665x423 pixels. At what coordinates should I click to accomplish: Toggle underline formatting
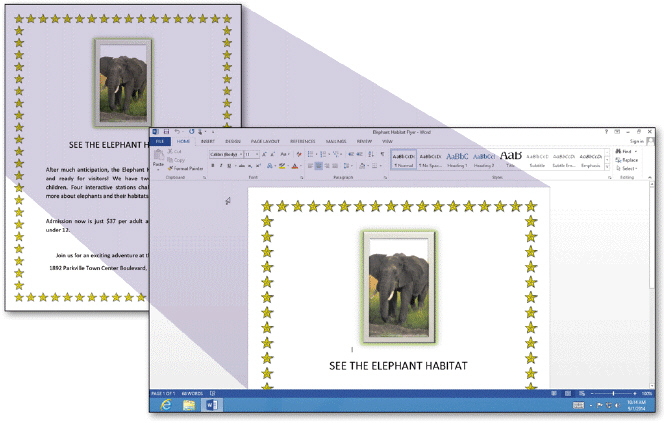pos(229,166)
